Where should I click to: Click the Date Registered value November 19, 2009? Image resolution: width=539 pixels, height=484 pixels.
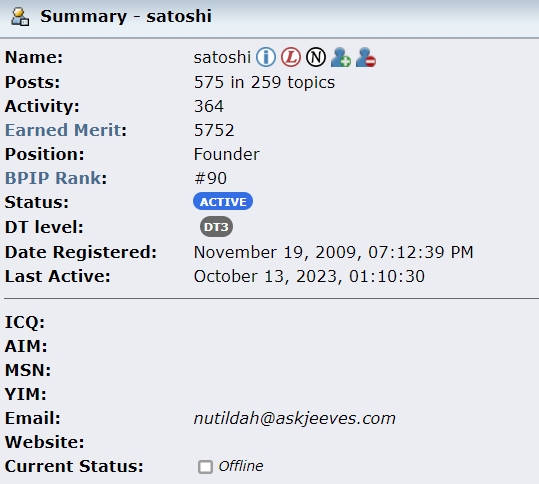(x=333, y=252)
